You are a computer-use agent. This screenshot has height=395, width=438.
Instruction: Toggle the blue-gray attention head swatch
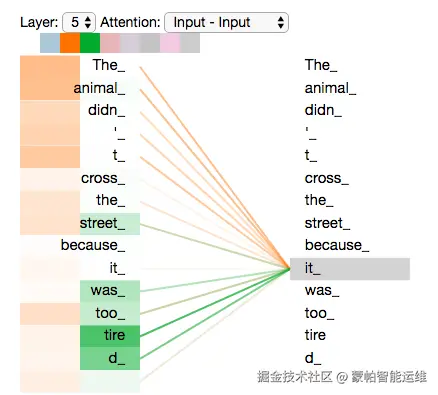50,43
